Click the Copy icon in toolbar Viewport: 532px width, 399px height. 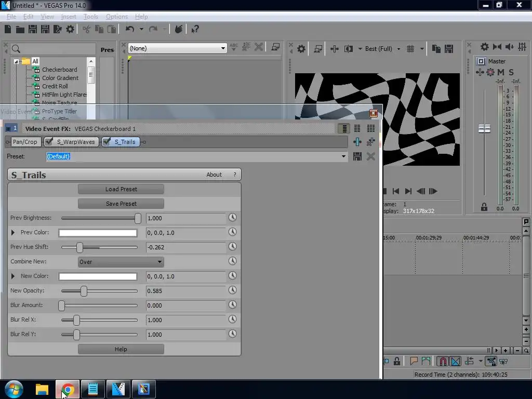[99, 29]
